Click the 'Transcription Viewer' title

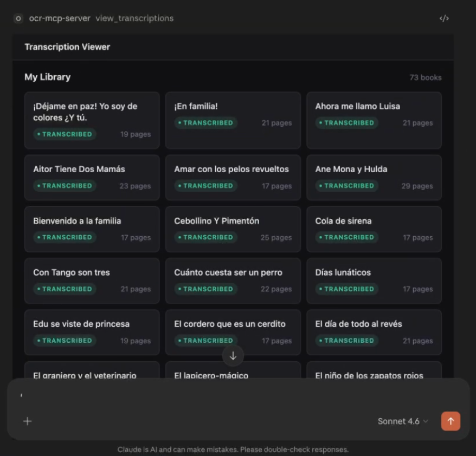[67, 47]
